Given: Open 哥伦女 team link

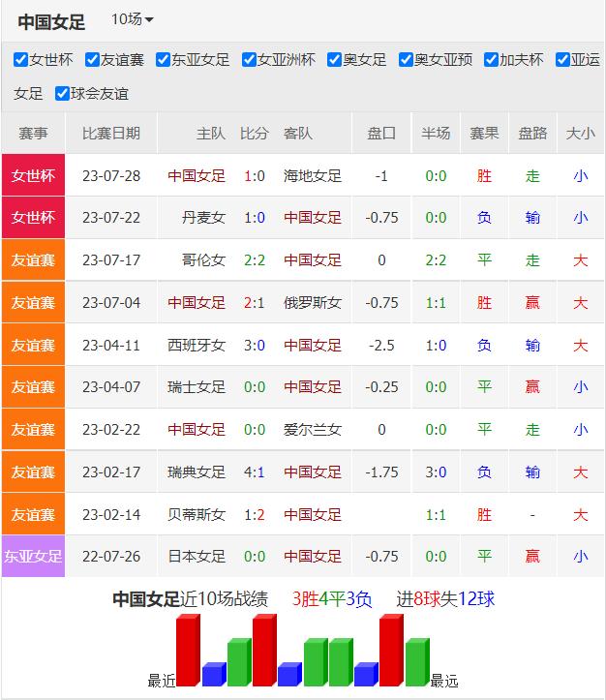Looking at the screenshot, I should point(203,259).
